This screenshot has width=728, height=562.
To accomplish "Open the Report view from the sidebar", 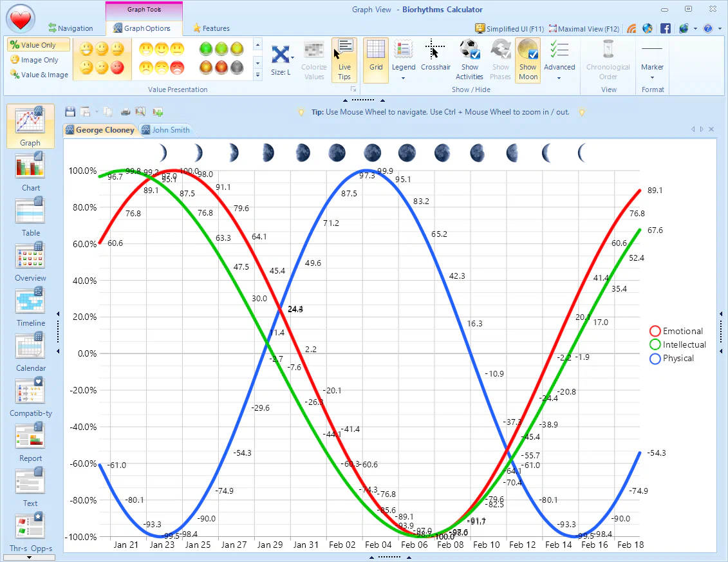I will point(30,439).
